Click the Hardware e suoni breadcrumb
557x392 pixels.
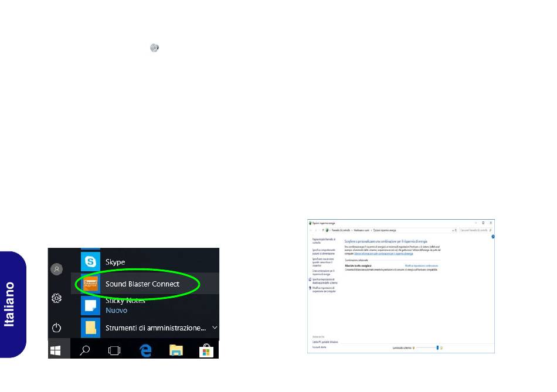(361, 230)
